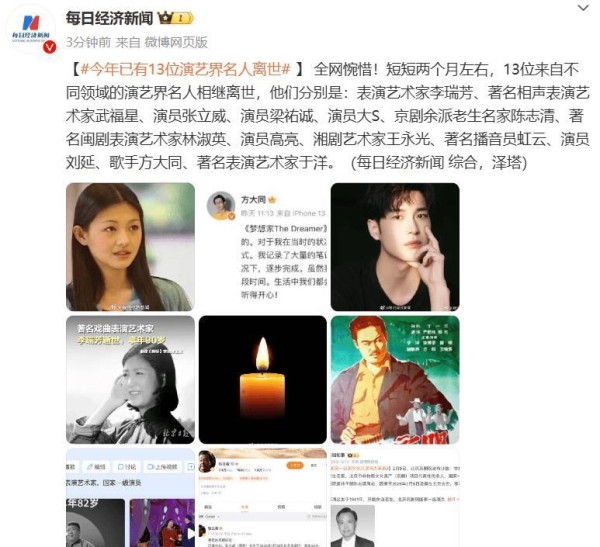The height and width of the screenshot is (547, 600).
Task: Click the orange follow button in profile screenshot
Action: point(295,465)
